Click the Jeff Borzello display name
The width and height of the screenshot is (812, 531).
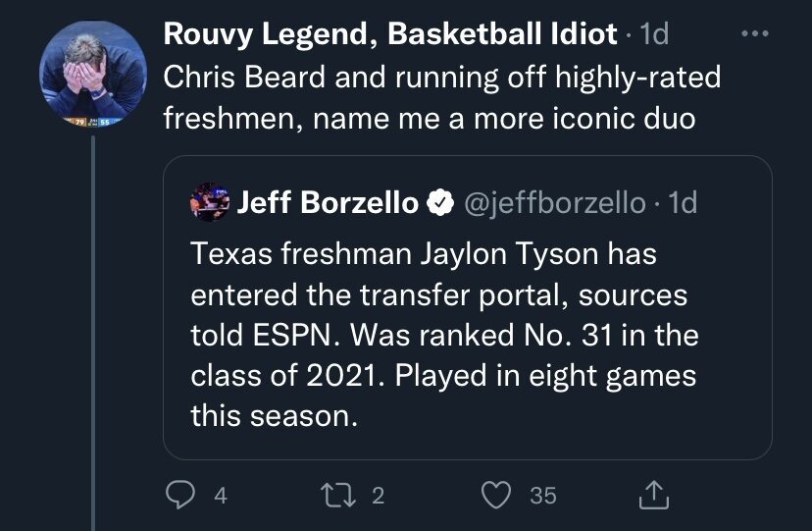[328, 203]
